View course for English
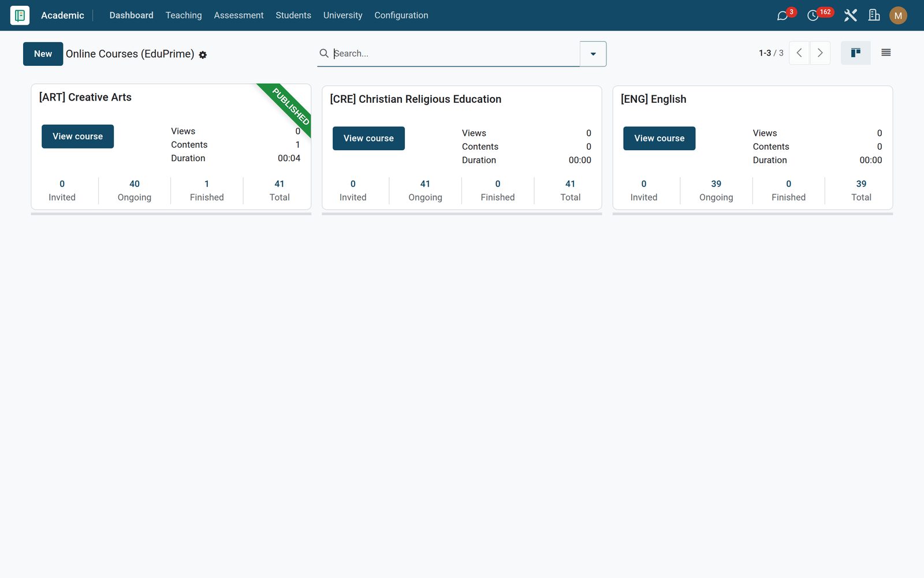The height and width of the screenshot is (578, 924). (x=659, y=138)
